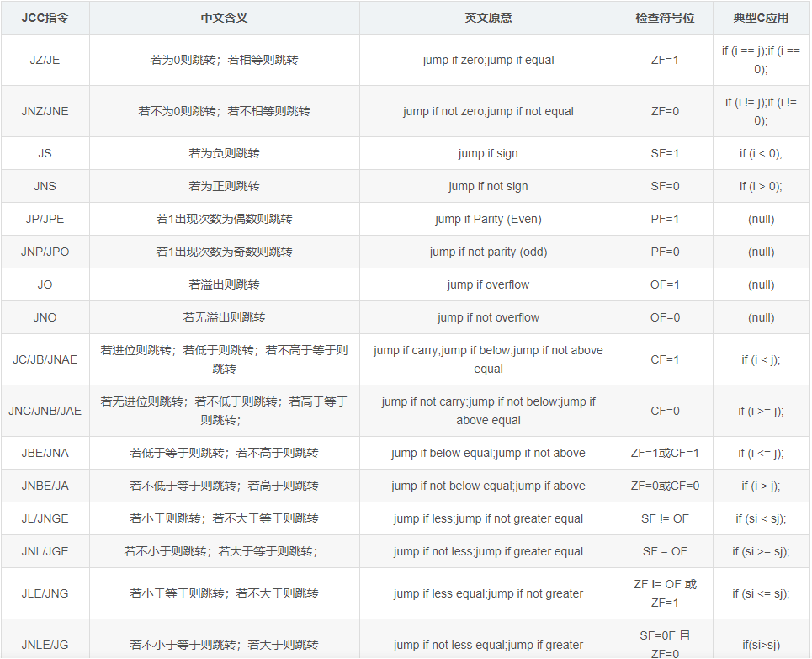
Task: Click the '若溢出则跳转' cell
Action: click(x=224, y=284)
